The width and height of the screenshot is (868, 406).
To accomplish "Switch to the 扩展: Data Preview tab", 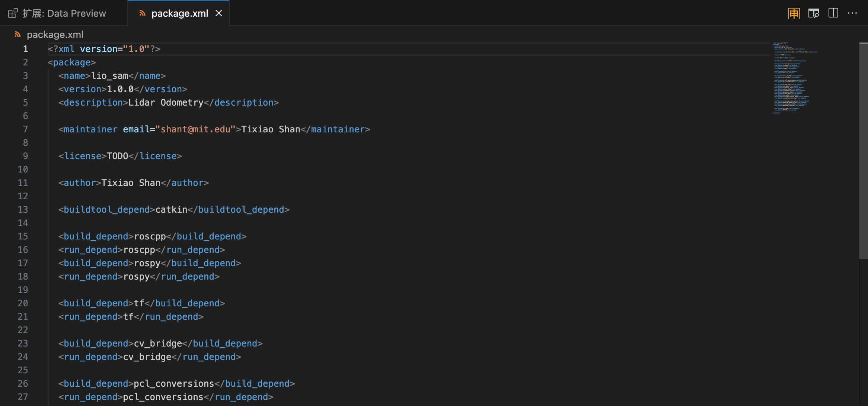I will tap(64, 13).
